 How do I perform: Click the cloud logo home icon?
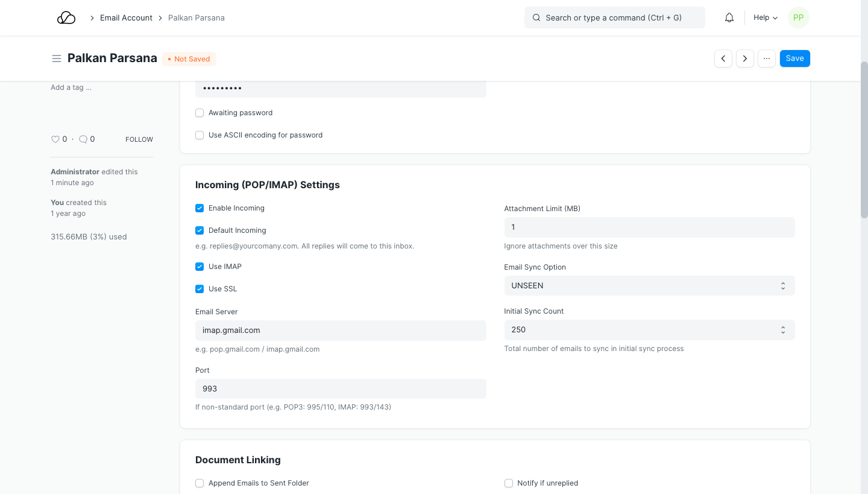click(x=66, y=18)
